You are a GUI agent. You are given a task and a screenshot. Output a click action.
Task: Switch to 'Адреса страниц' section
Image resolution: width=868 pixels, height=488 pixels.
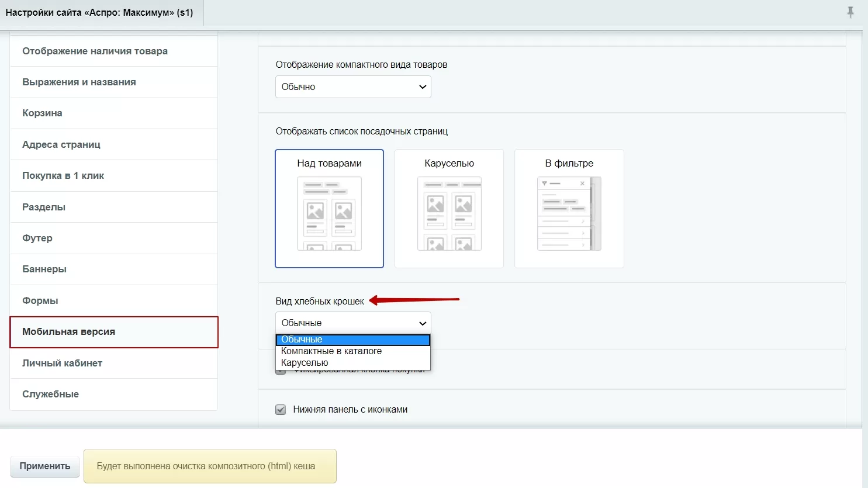114,144
